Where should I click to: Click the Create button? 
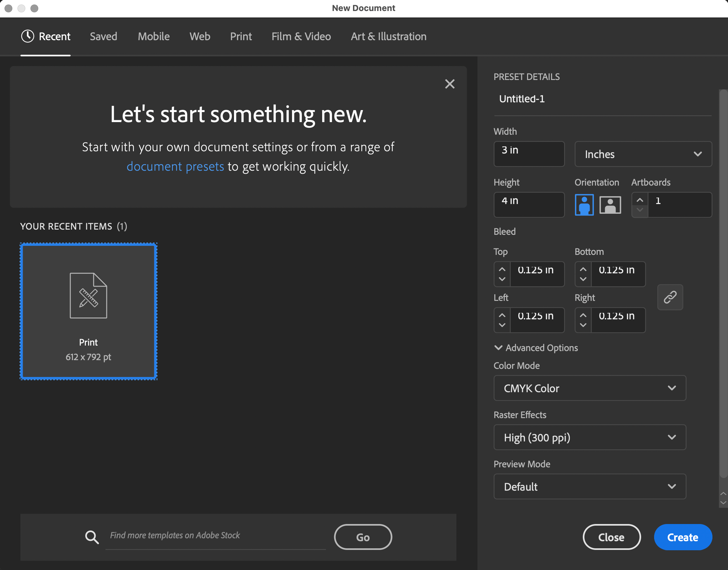pos(683,537)
